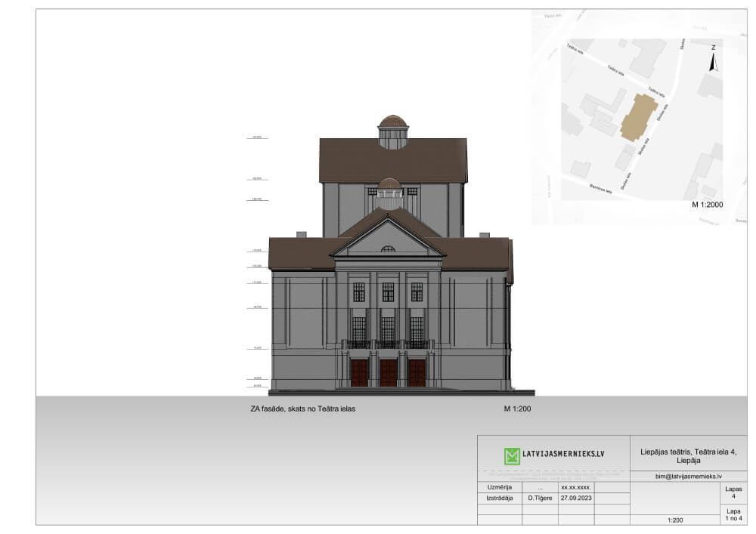The height and width of the screenshot is (534, 756).
Task: Click the 'Lapa 1 no 4' sheet number cell
Action: pyautogui.click(x=733, y=514)
